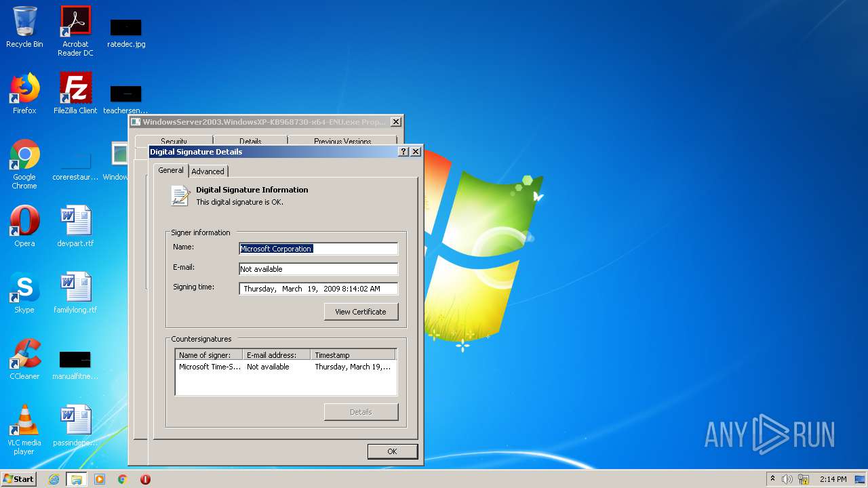Screen dimensions: 868x488
Task: Click the taskbar clock 2:14 PM
Action: pyautogui.click(x=833, y=479)
